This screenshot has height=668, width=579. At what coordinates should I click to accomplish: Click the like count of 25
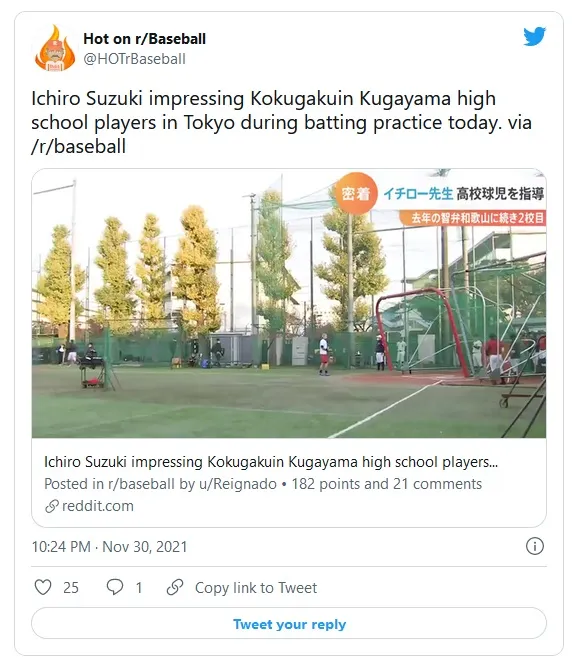[x=71, y=587]
